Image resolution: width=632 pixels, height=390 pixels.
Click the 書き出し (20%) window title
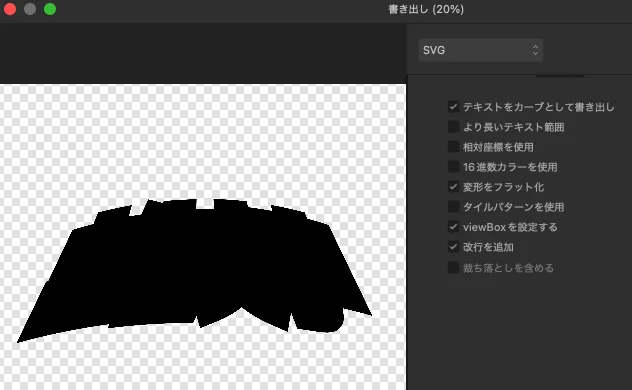pyautogui.click(x=426, y=9)
